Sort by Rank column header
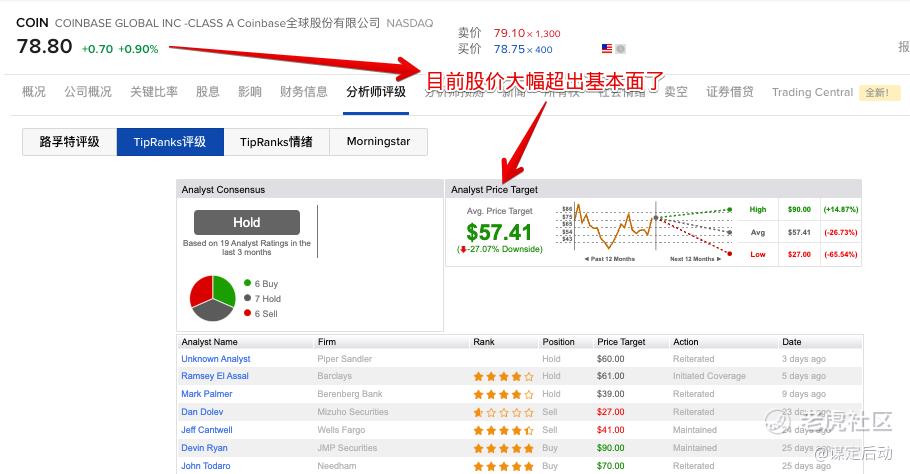910x474 pixels. point(483,342)
